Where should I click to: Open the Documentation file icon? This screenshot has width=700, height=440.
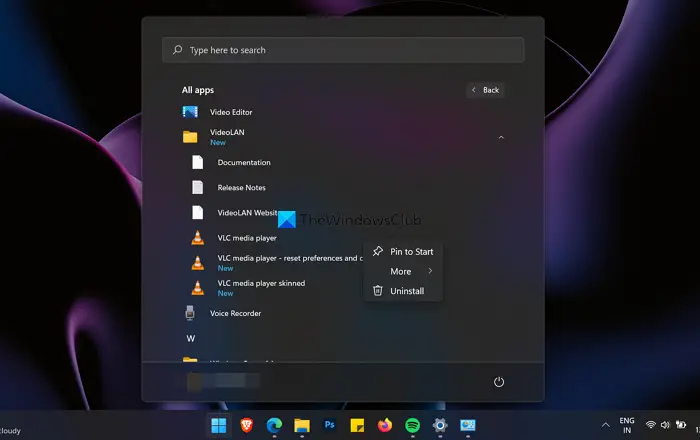[x=197, y=162]
